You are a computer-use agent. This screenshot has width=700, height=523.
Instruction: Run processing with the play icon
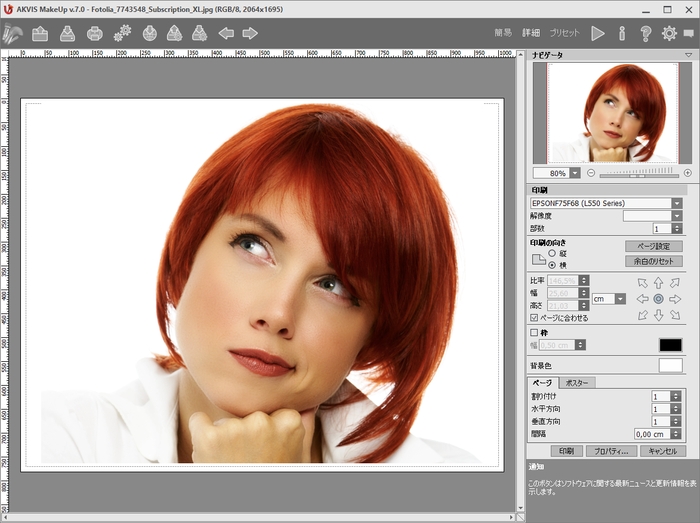pos(598,33)
